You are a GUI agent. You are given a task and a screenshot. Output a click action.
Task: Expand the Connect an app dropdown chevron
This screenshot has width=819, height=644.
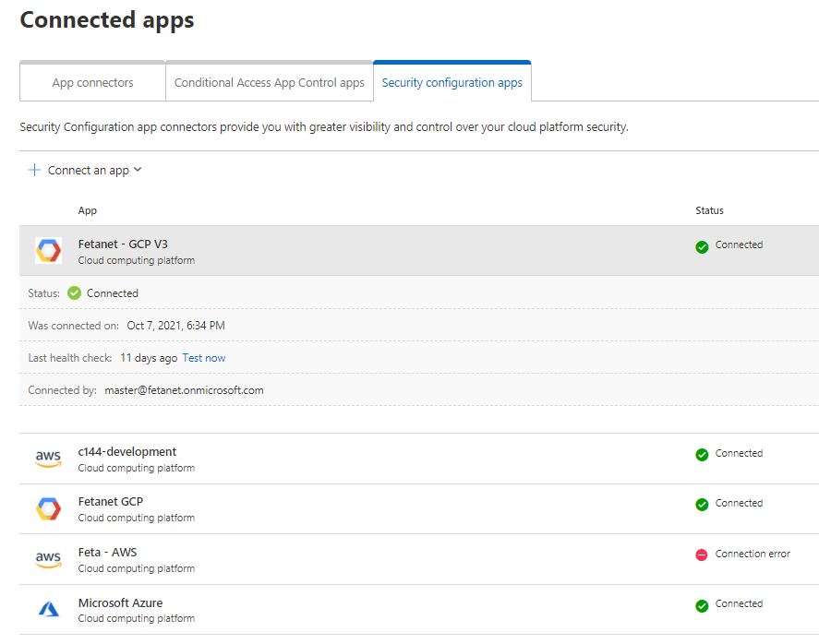[x=138, y=170]
